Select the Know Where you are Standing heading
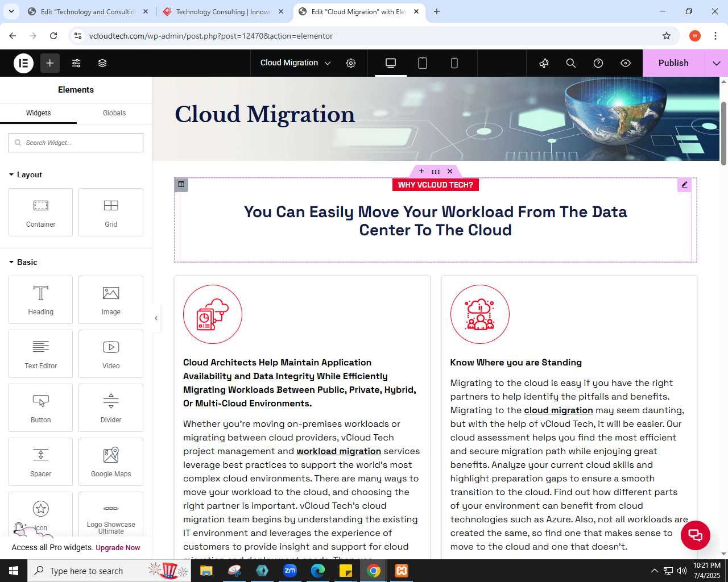The width and height of the screenshot is (728, 582). pyautogui.click(x=516, y=363)
